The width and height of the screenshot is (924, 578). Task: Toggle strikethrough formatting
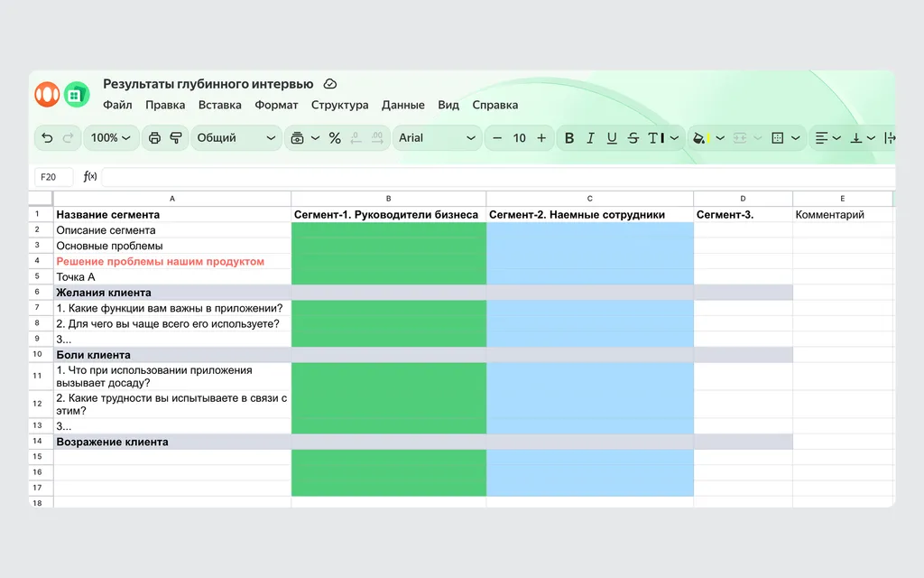(x=633, y=138)
